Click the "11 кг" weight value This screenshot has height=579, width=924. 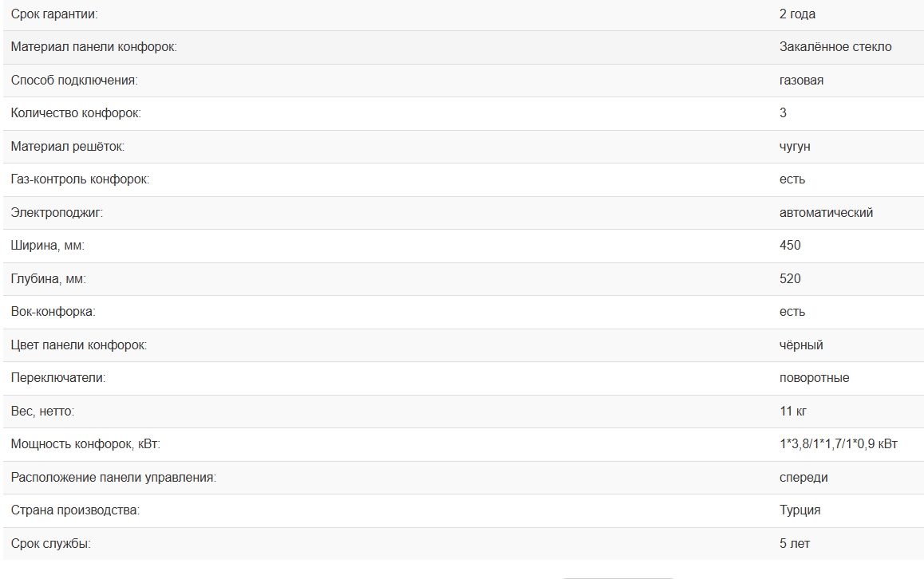794,412
